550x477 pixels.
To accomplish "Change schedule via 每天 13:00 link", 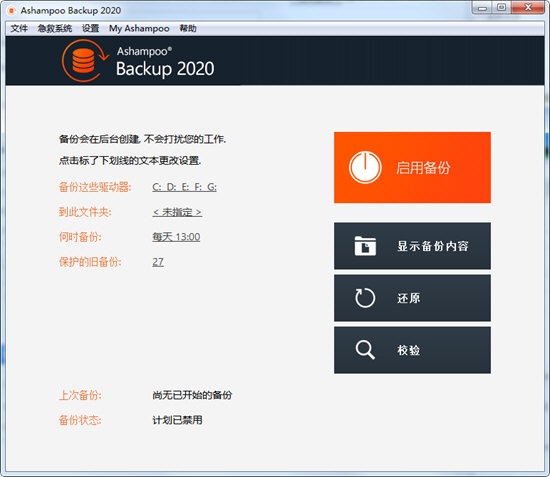I will (176, 237).
